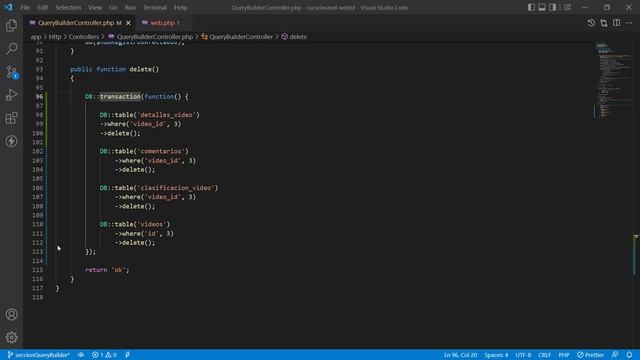Toggle secondary side bar layout button
Screen dimensions: 640x360
point(552,7)
